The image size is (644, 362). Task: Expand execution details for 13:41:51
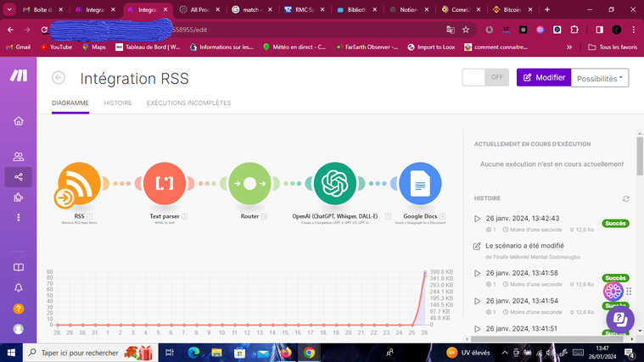tap(477, 329)
